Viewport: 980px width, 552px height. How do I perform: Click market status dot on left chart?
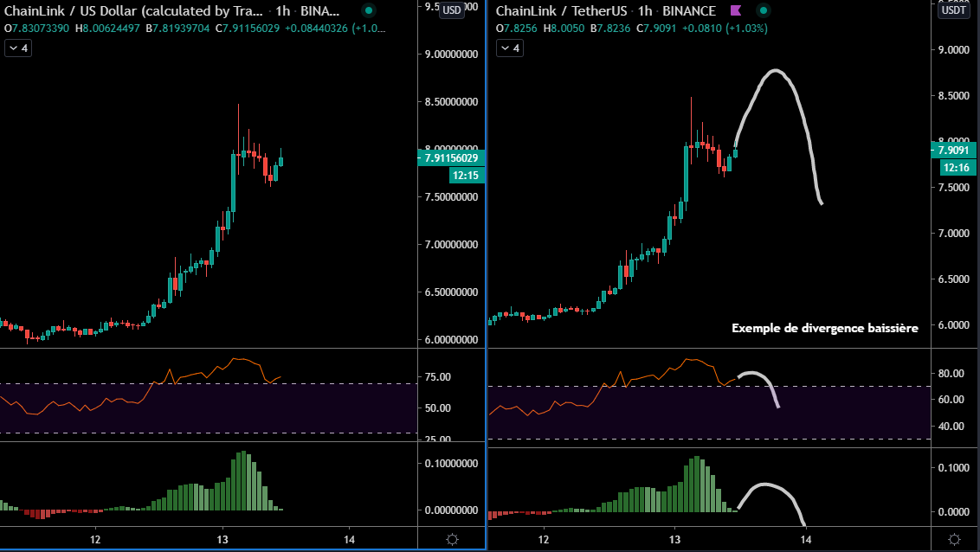369,11
